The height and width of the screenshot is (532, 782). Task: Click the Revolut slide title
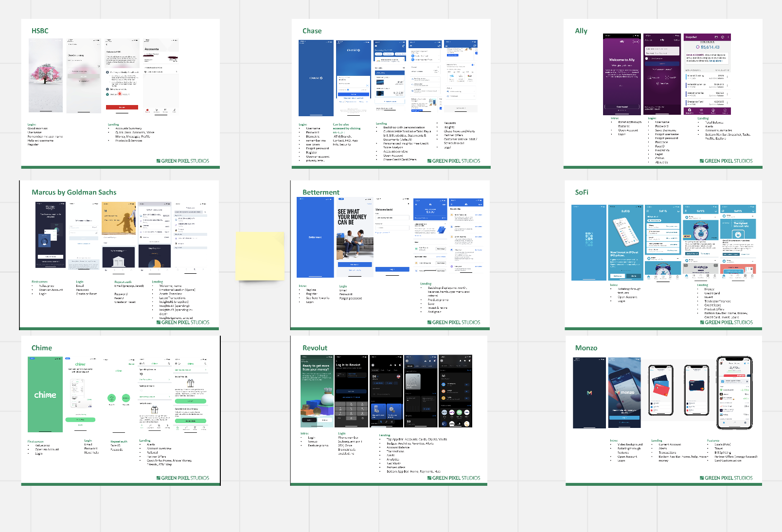coord(315,348)
